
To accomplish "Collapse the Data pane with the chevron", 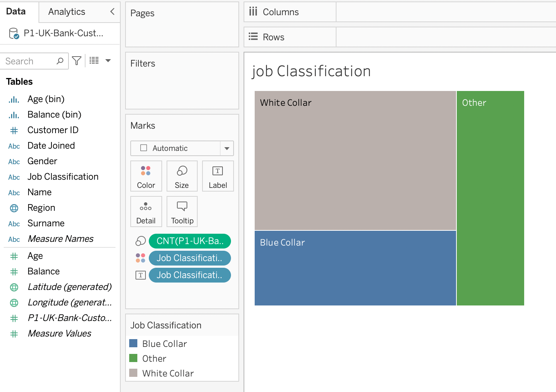I will [113, 12].
